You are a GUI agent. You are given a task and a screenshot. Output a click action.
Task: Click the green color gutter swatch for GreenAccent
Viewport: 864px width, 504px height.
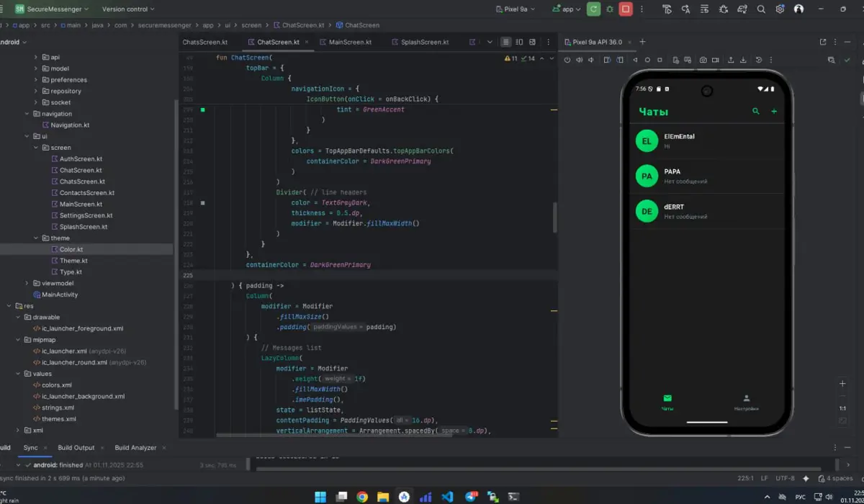(203, 109)
